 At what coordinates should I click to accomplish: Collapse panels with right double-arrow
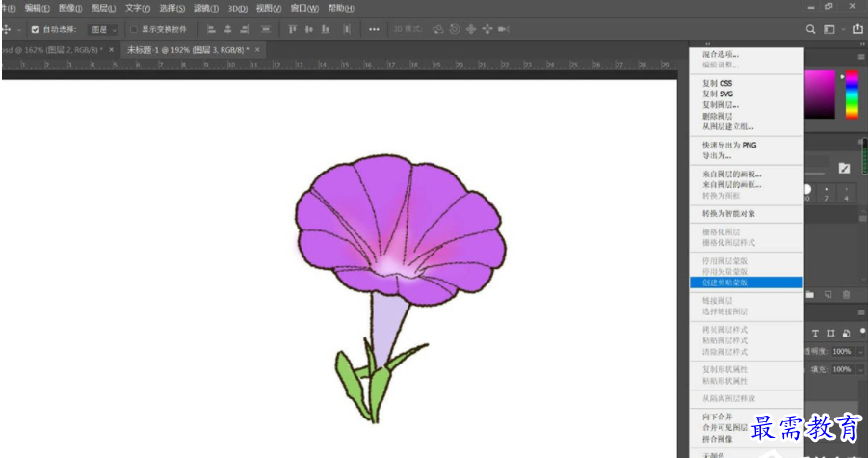point(864,43)
